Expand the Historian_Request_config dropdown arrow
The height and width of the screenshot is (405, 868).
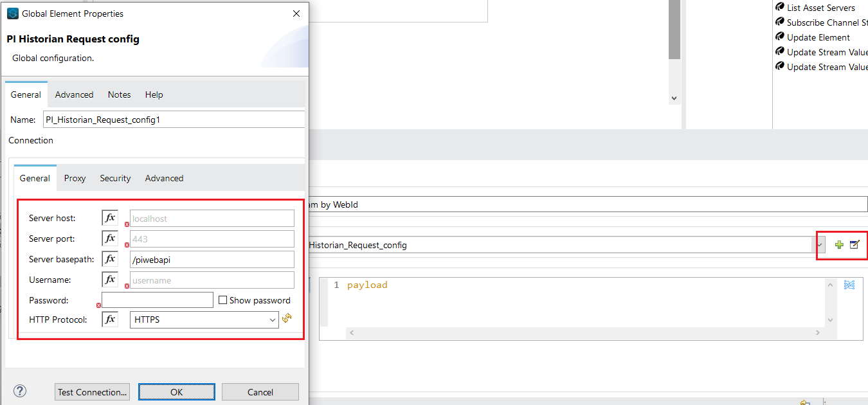tap(820, 244)
